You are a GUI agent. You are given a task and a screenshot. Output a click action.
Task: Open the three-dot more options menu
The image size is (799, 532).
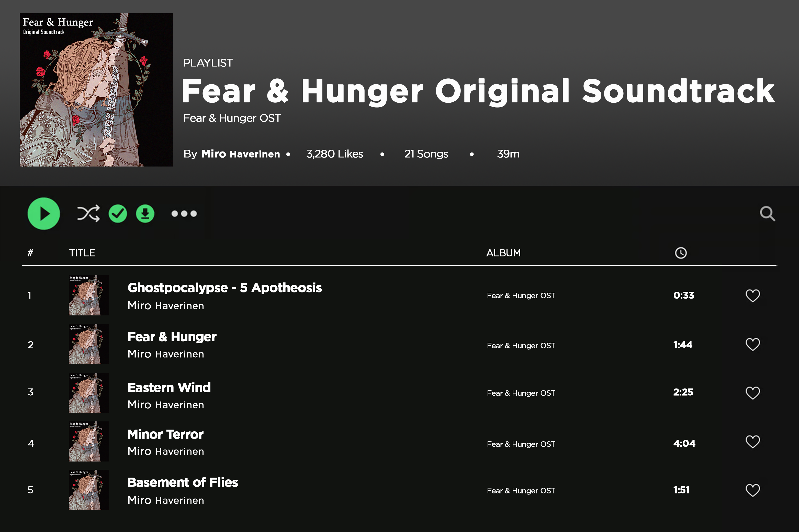tap(184, 214)
